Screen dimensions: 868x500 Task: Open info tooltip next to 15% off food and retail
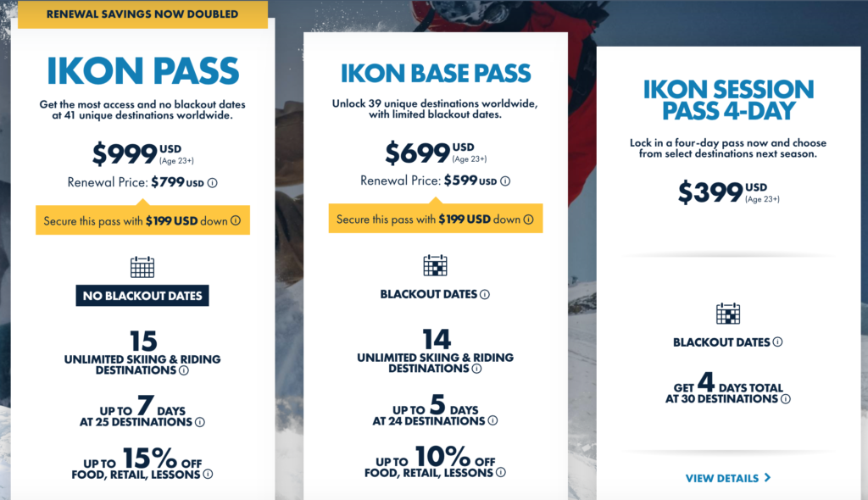[207, 473]
